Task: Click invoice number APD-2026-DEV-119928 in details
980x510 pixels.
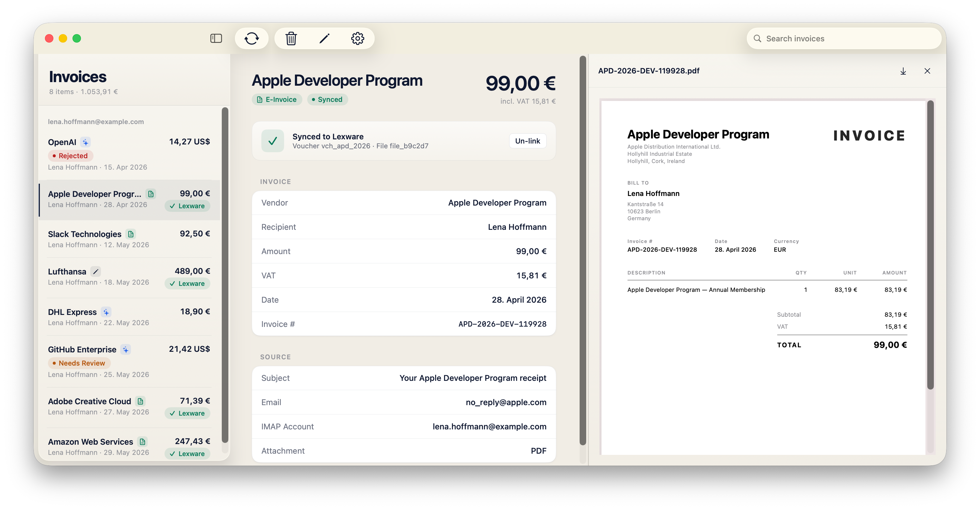Action: 502,324
